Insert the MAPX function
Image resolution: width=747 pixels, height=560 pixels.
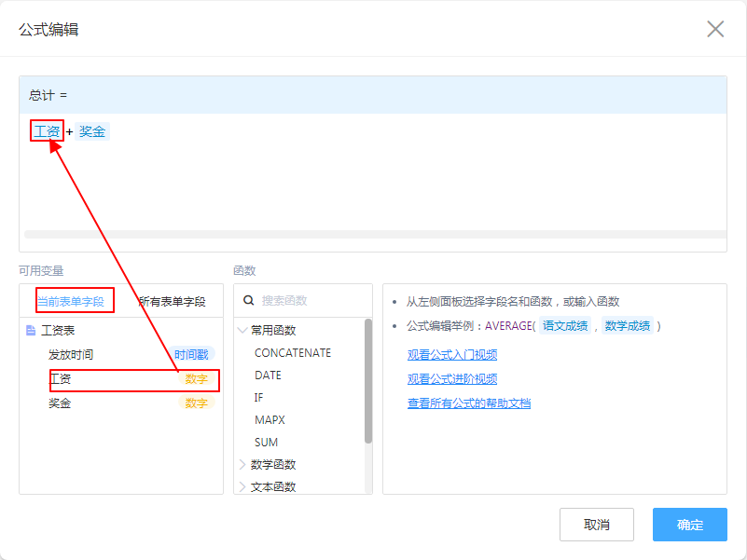click(x=270, y=420)
